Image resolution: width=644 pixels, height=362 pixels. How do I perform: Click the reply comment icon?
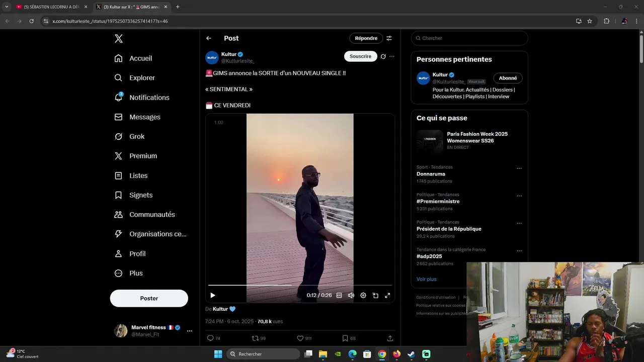[x=210, y=338]
